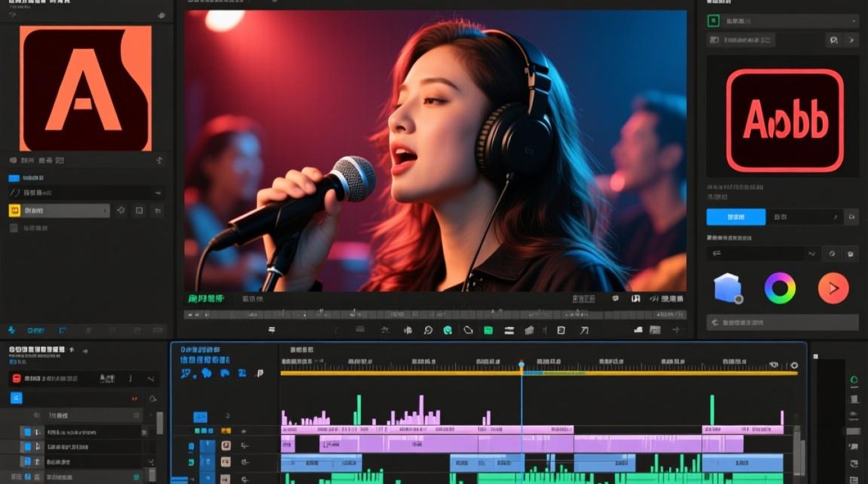
Task: Open the dropdown next to the blue button
Action: pyautogui.click(x=805, y=217)
